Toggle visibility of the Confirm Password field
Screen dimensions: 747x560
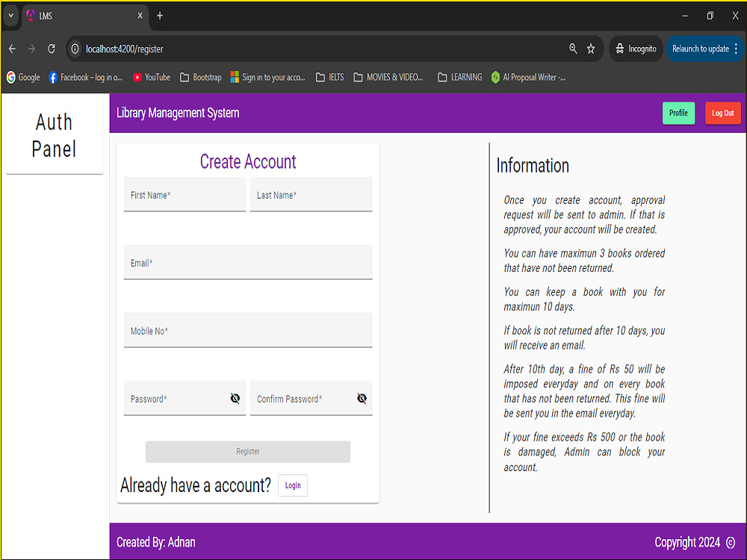(362, 398)
